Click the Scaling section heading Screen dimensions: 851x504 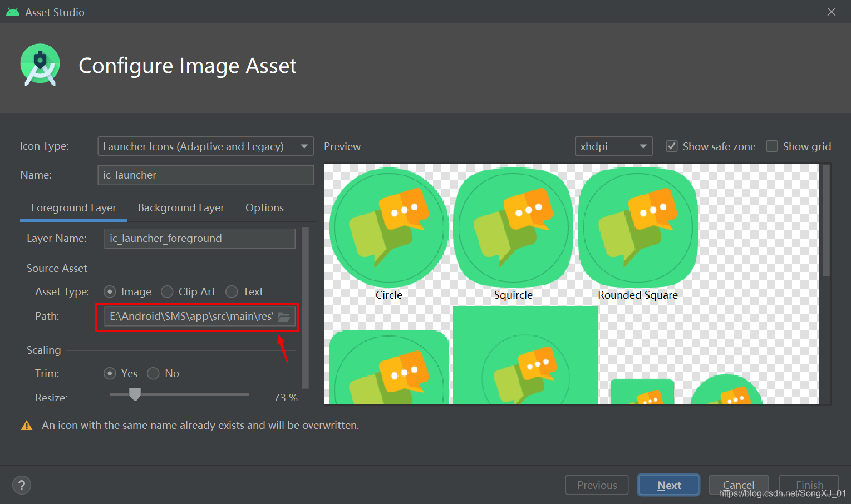pyautogui.click(x=43, y=350)
